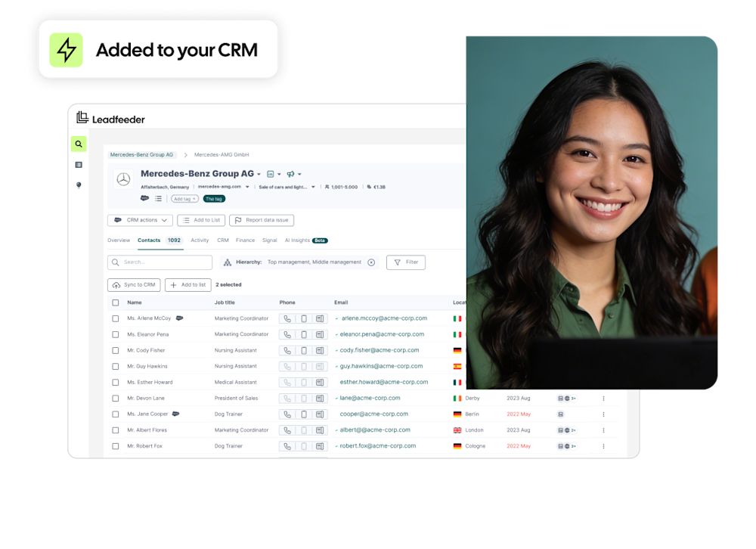Click the contacts Search input field

[160, 262]
